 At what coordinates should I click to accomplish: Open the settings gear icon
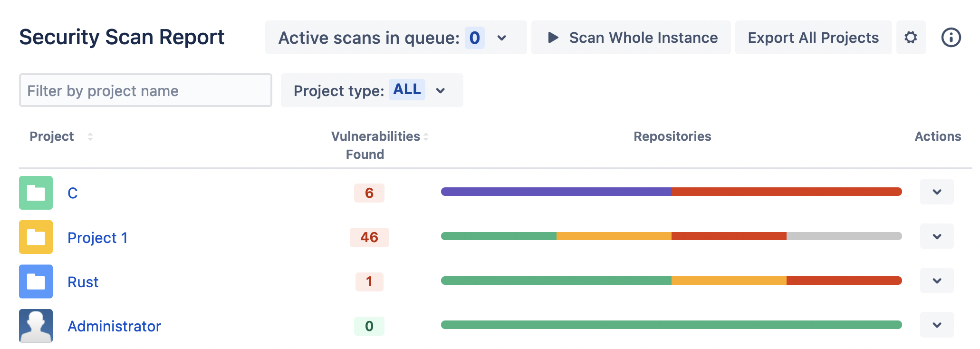pos(911,38)
